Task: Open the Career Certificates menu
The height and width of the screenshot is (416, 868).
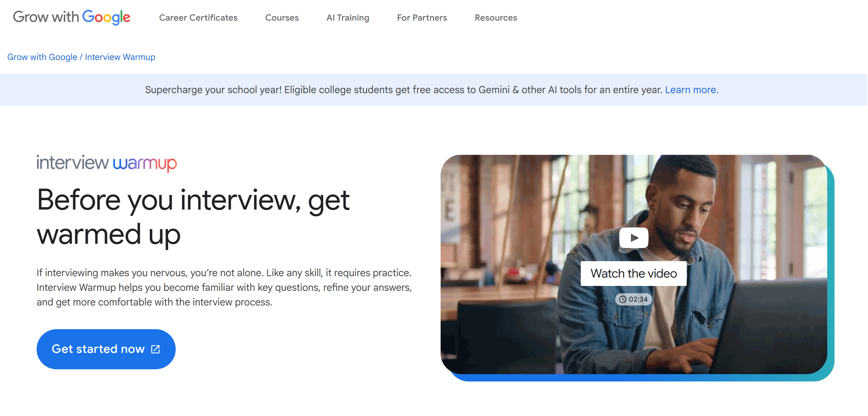Action: coord(198,17)
